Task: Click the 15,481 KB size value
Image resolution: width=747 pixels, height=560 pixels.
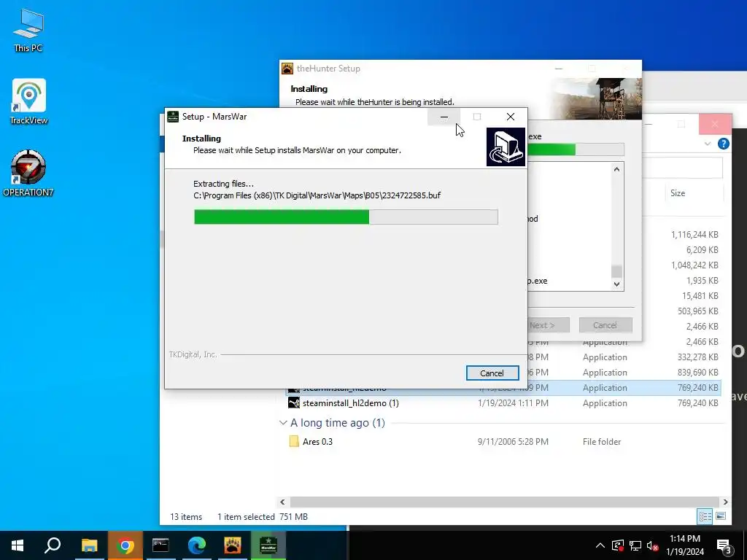Action: coord(700,296)
